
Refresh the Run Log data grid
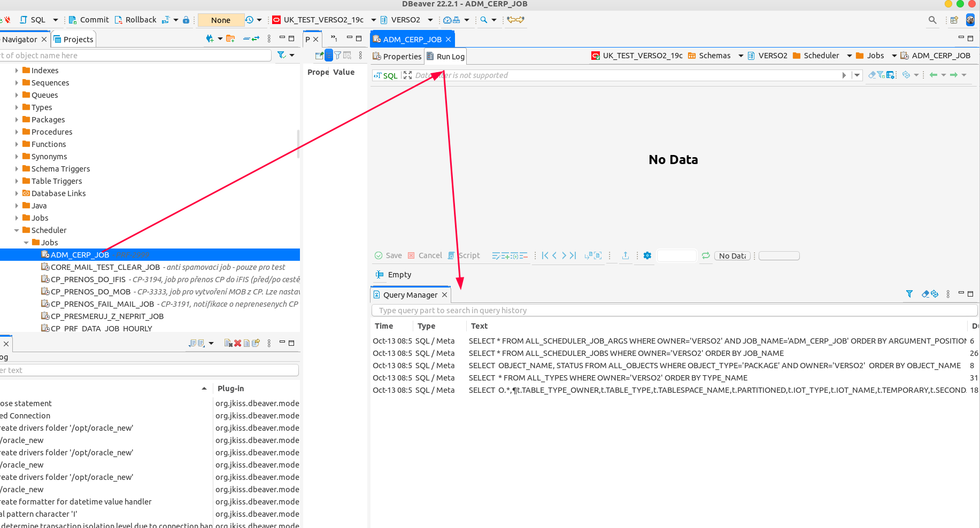pyautogui.click(x=705, y=255)
